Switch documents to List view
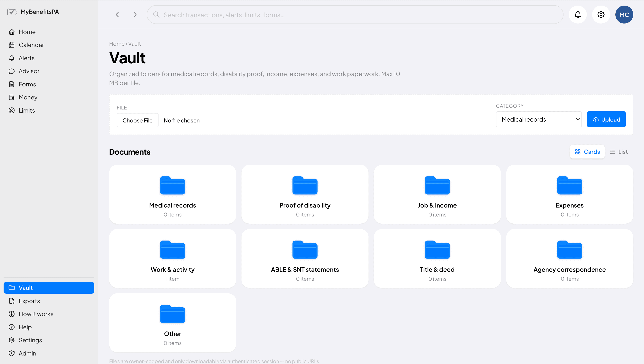 point(619,152)
